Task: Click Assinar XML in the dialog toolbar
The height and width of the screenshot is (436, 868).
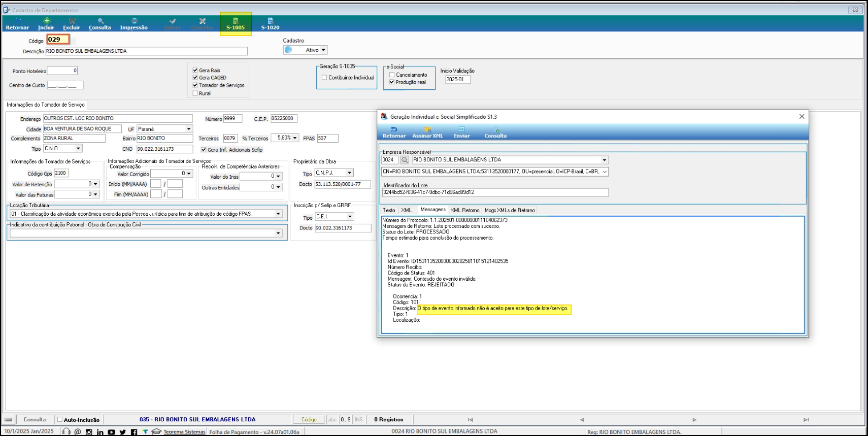Action: [428, 132]
